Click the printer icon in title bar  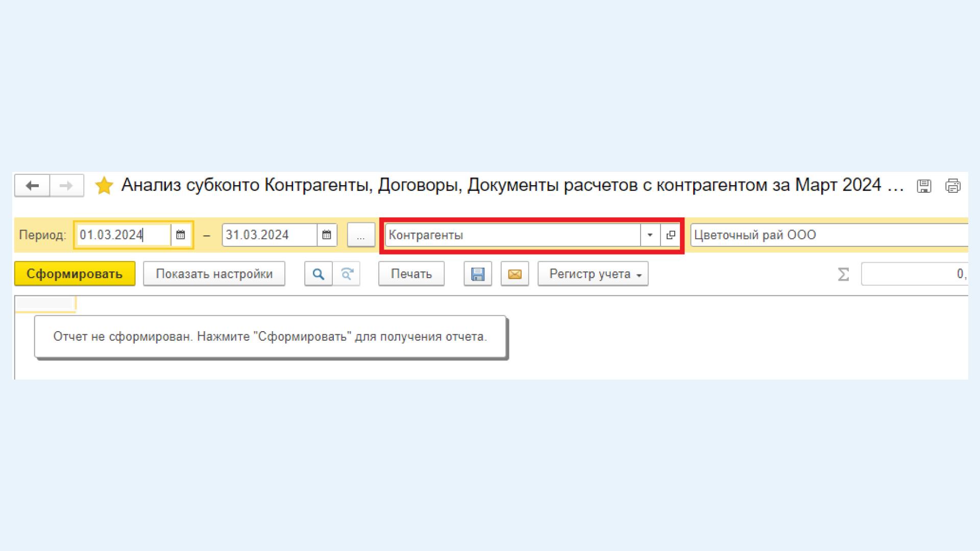953,186
